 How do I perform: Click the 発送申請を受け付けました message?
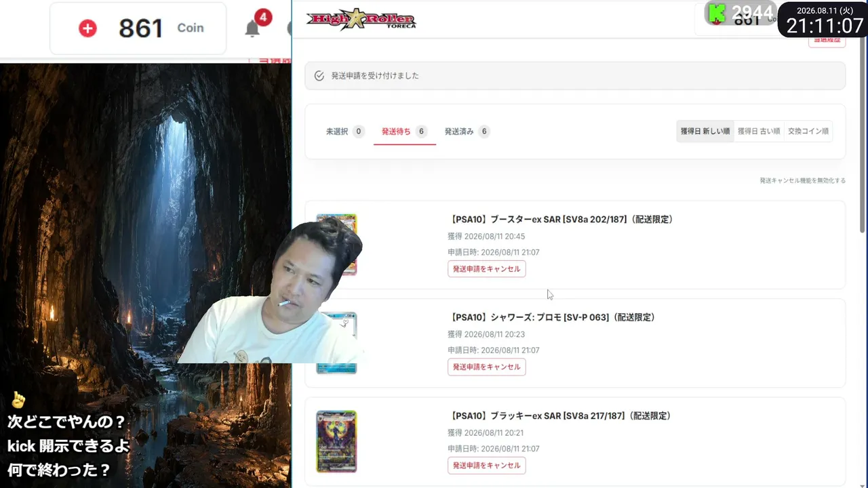[375, 76]
